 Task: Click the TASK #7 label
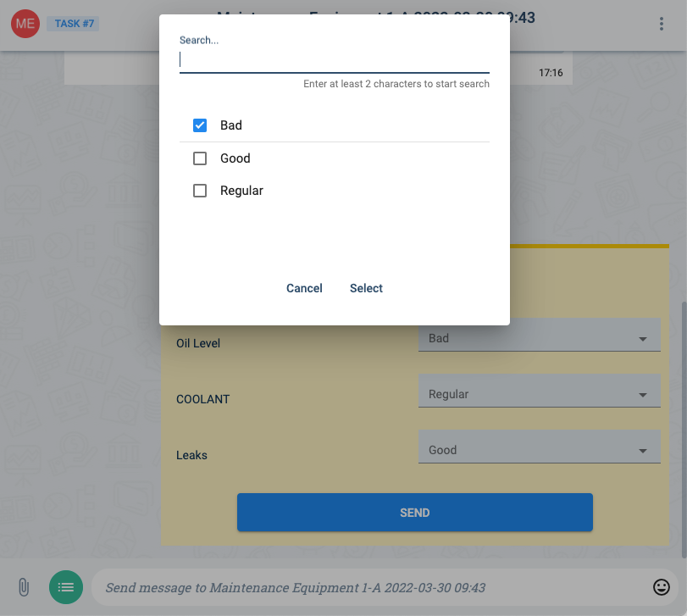tap(73, 24)
